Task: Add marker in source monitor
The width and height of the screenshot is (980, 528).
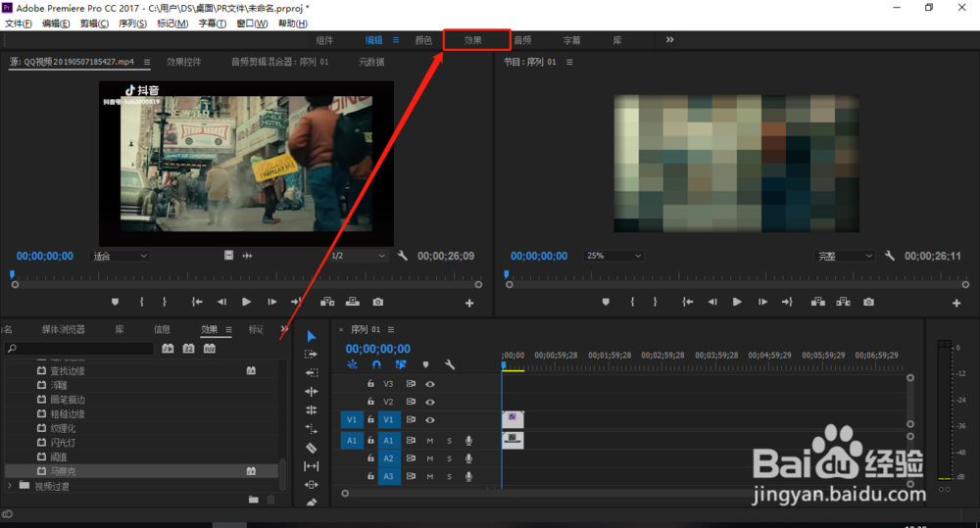Action: [115, 302]
